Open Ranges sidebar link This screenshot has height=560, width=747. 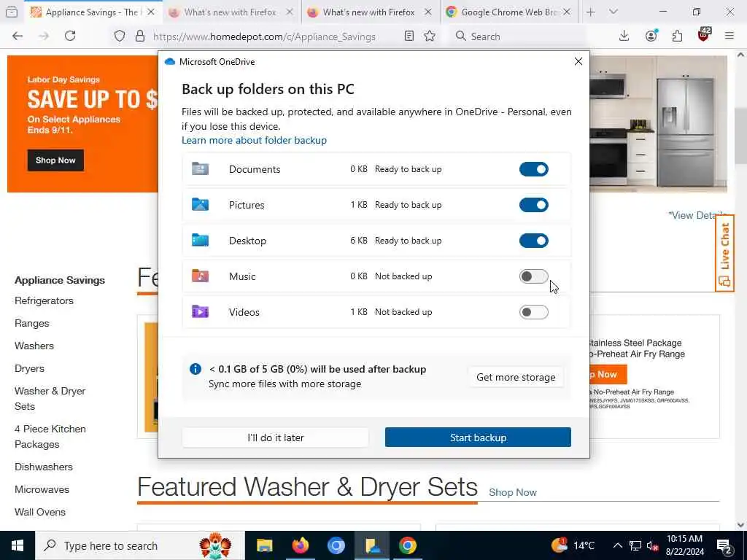click(x=32, y=323)
